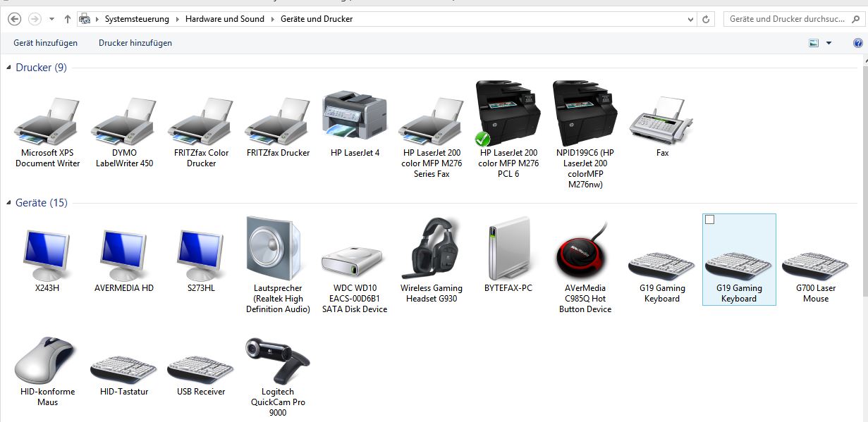Select the Wireless Gaming Headset G930
This screenshot has height=422, width=868.
(432, 261)
